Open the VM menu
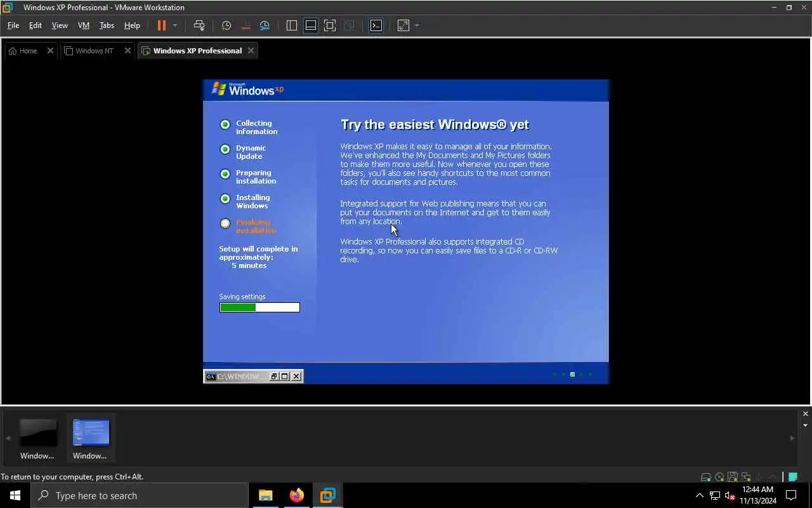This screenshot has width=812, height=508. (84, 25)
